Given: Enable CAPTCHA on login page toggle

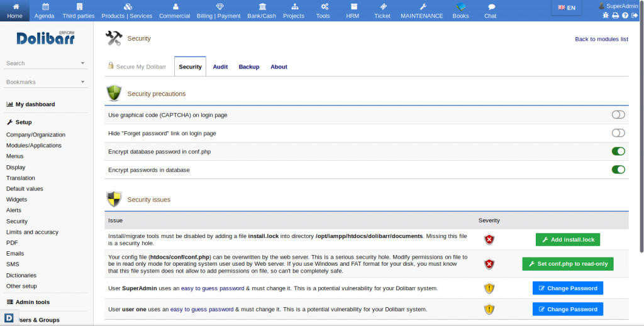Looking at the screenshot, I should pyautogui.click(x=618, y=115).
